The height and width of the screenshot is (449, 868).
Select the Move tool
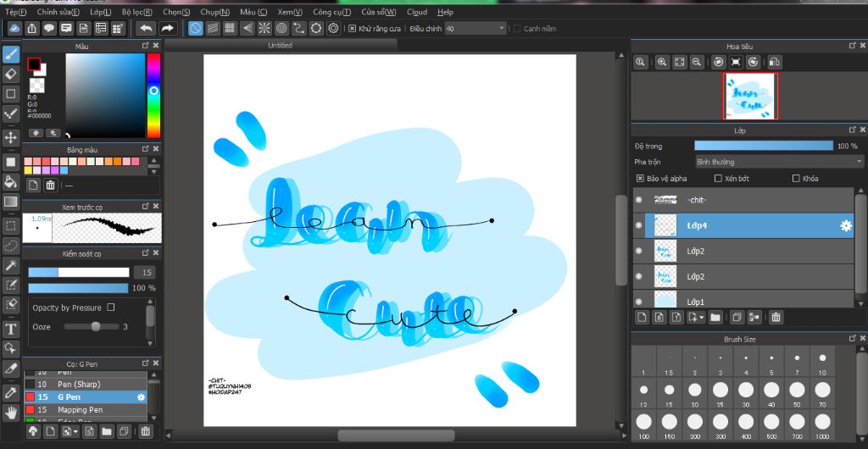pyautogui.click(x=11, y=137)
